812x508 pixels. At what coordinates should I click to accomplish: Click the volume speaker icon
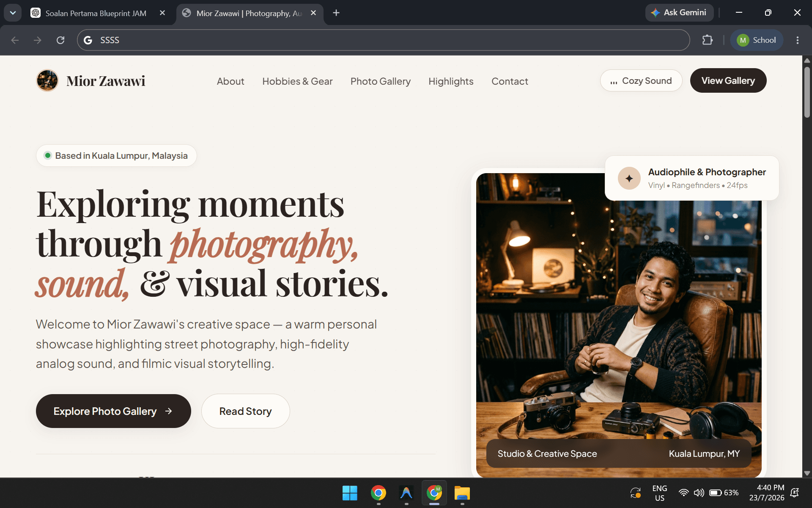click(x=699, y=493)
